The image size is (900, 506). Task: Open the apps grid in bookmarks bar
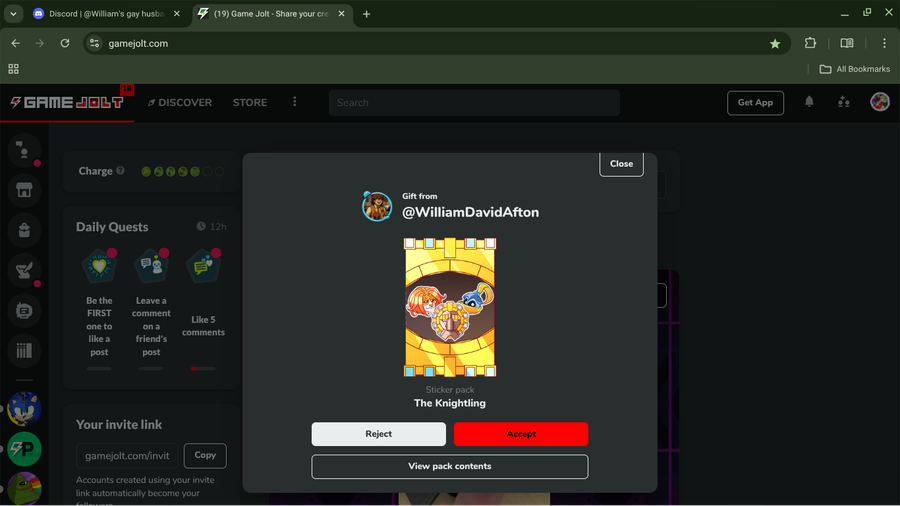(x=14, y=69)
